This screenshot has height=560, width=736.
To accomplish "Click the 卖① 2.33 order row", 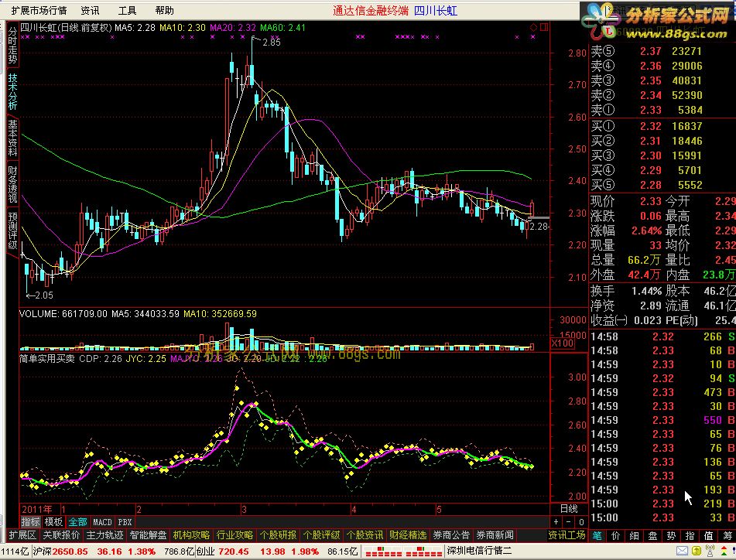I will point(647,110).
